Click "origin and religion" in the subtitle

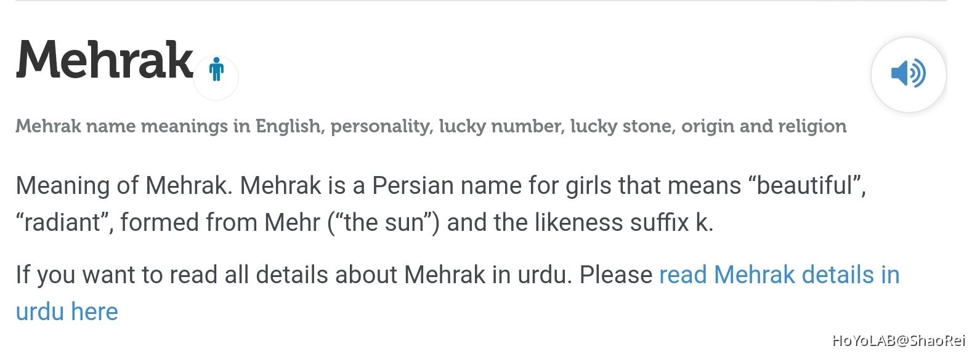click(x=763, y=126)
